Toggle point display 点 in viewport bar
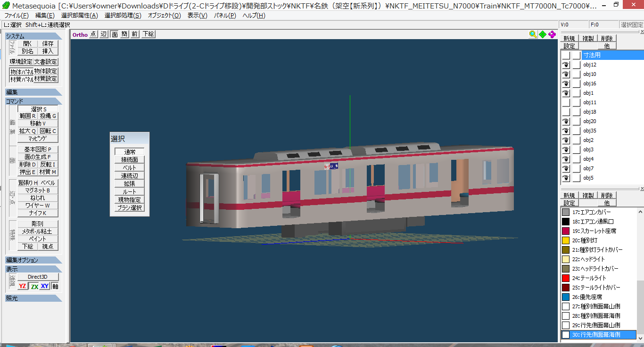Image resolution: width=644 pixels, height=347 pixels. [94, 34]
